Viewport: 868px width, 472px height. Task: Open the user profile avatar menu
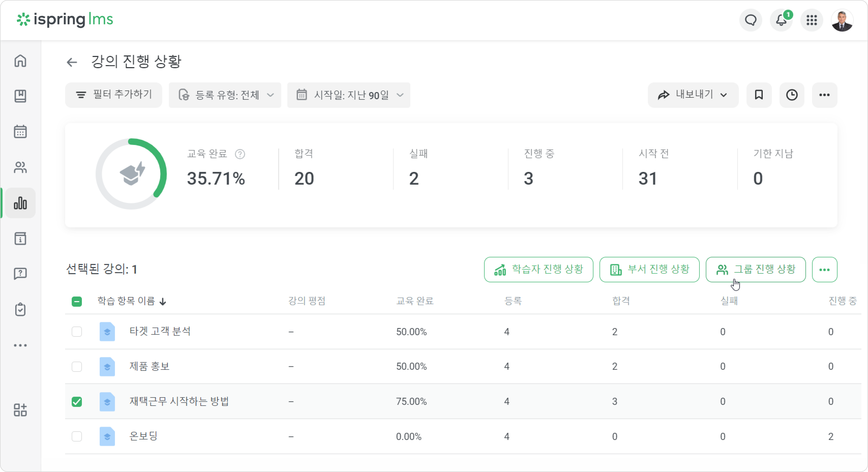(842, 20)
